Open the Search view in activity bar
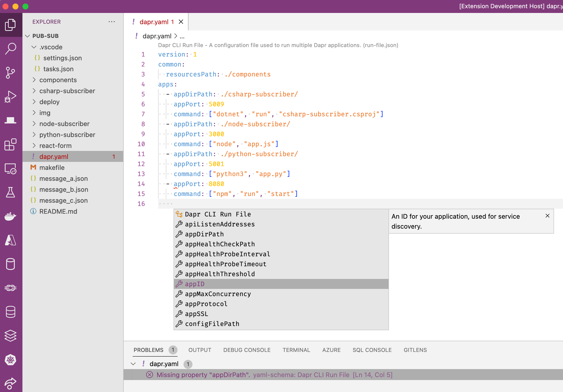 click(x=11, y=49)
